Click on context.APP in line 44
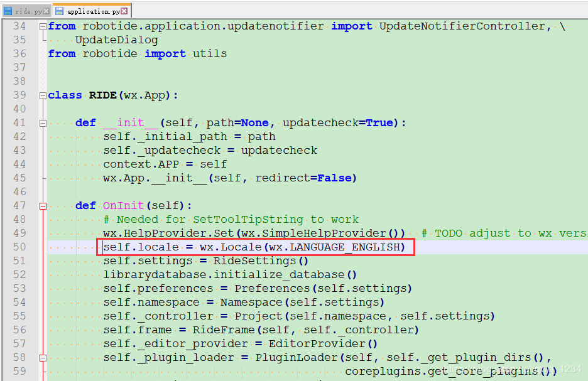The height and width of the screenshot is (381, 588). (141, 164)
